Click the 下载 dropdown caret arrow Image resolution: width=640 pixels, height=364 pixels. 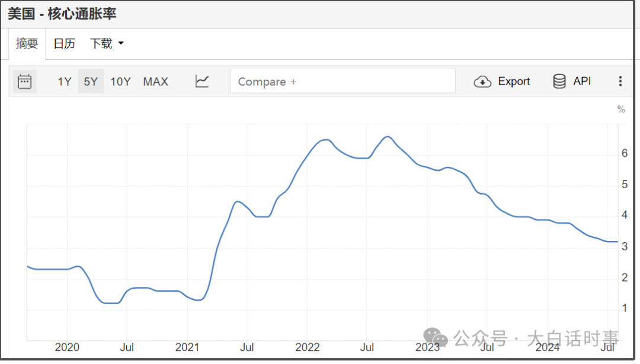121,43
